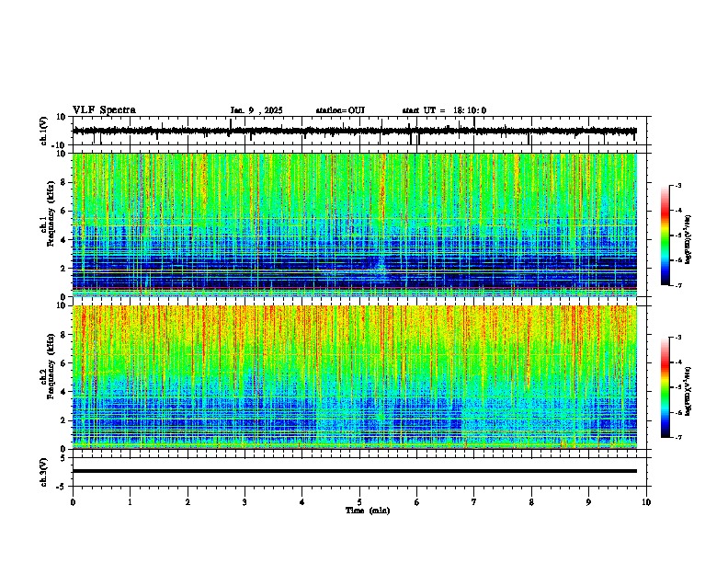This screenshot has width=728, height=563.
Task: Click the "Time (min)" axis title
Action: pos(368,511)
